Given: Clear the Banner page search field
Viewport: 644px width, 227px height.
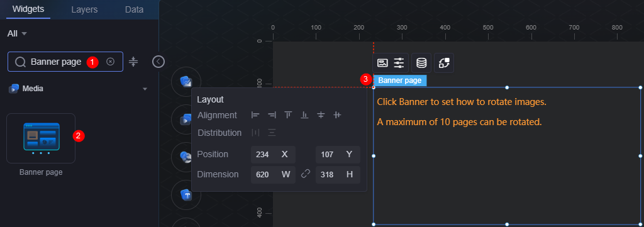Looking at the screenshot, I should pyautogui.click(x=110, y=62).
